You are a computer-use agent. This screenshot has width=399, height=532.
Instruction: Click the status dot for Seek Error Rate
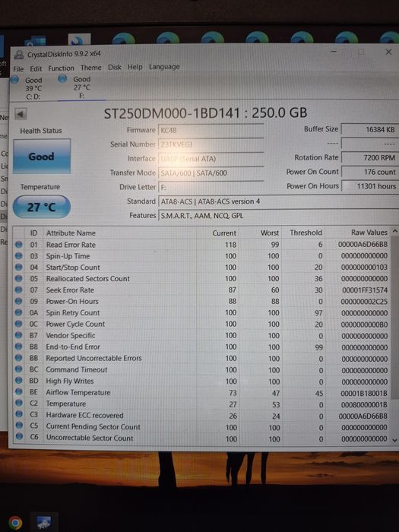(19, 290)
